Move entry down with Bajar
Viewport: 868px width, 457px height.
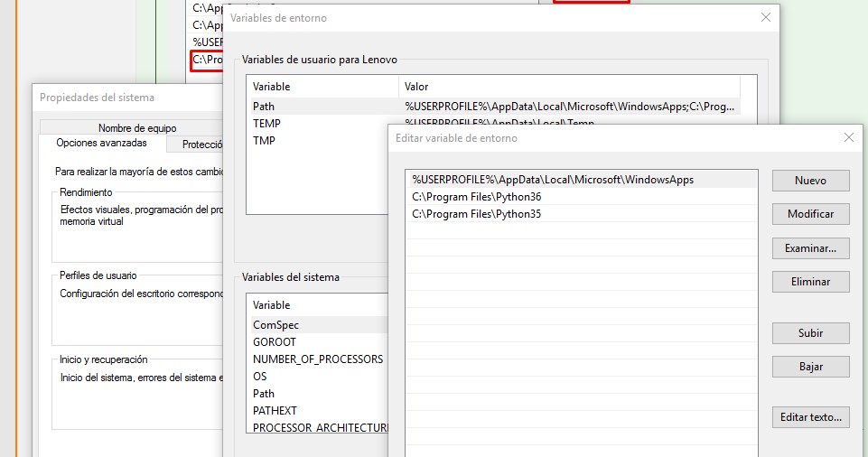[x=810, y=366]
